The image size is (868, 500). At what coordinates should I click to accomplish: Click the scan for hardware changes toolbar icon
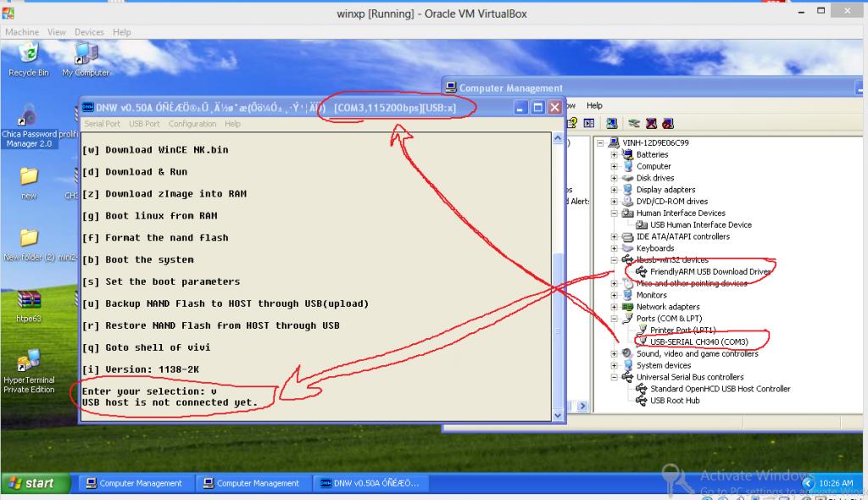(x=612, y=123)
